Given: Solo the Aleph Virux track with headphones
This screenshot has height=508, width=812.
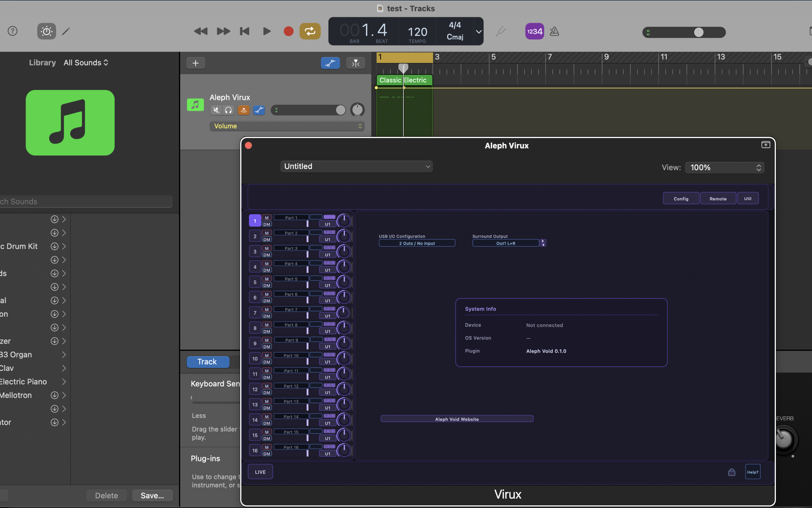Looking at the screenshot, I should [x=228, y=110].
